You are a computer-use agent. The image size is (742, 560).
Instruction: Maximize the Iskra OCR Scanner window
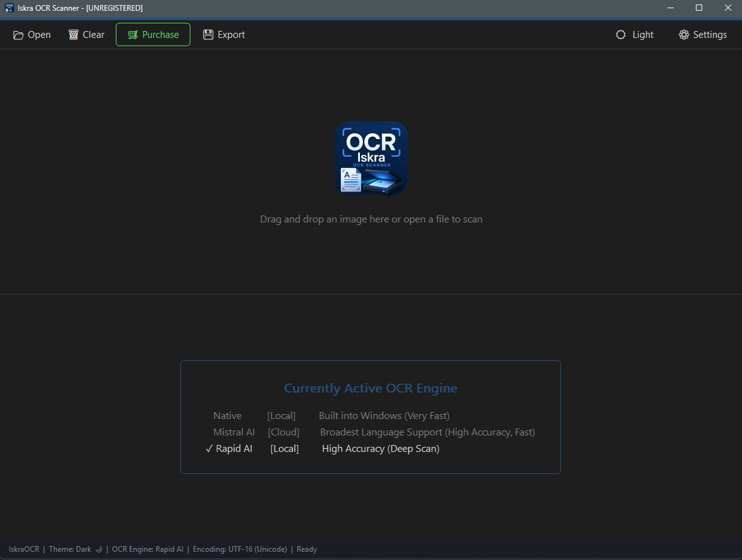699,8
